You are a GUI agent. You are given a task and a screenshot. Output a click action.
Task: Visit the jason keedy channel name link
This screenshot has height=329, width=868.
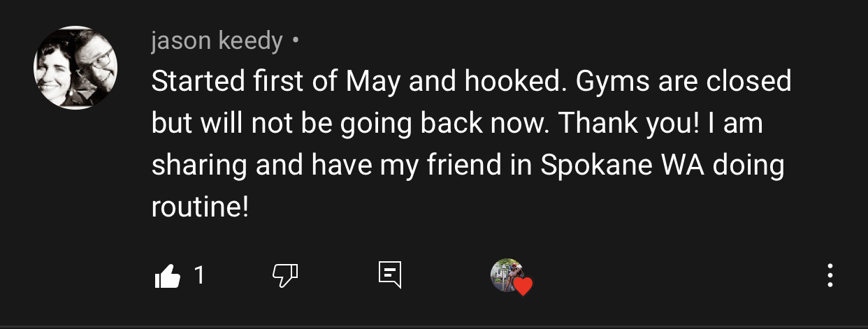(217, 42)
